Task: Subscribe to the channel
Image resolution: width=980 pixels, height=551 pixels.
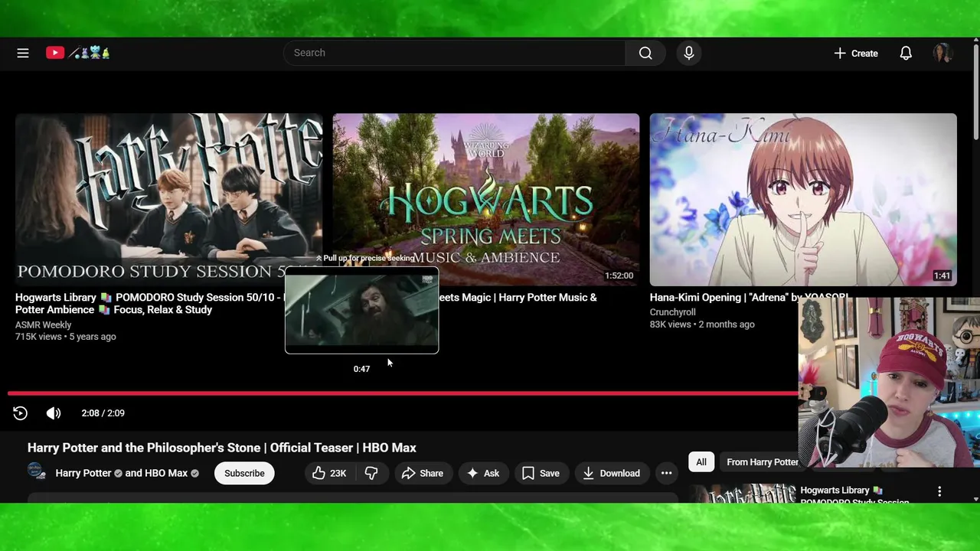Action: (244, 473)
